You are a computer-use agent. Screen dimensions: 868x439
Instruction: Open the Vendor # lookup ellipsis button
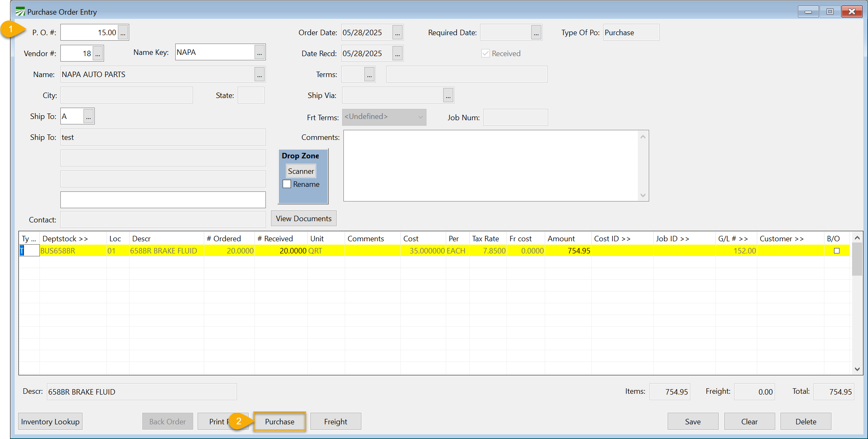point(98,54)
